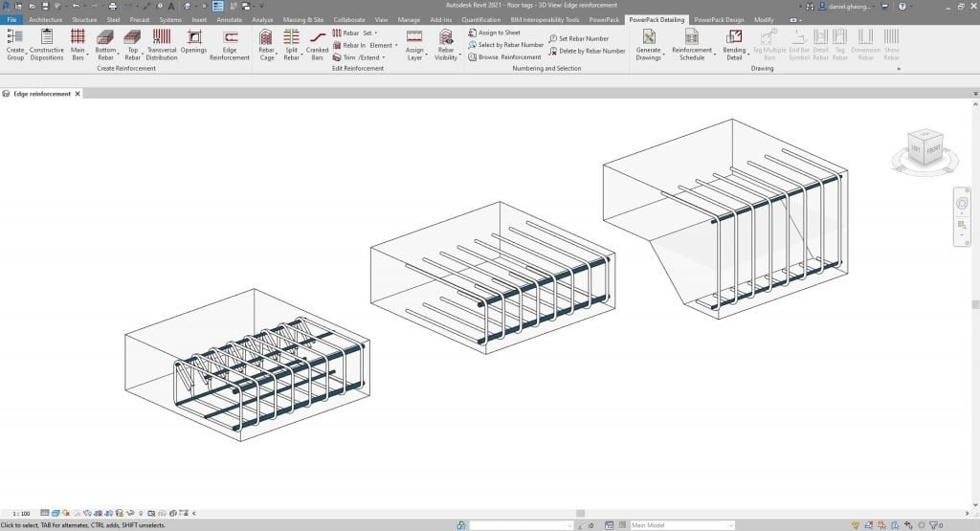
Task: Click the ViewCube in the 3D view
Action: coord(924,147)
